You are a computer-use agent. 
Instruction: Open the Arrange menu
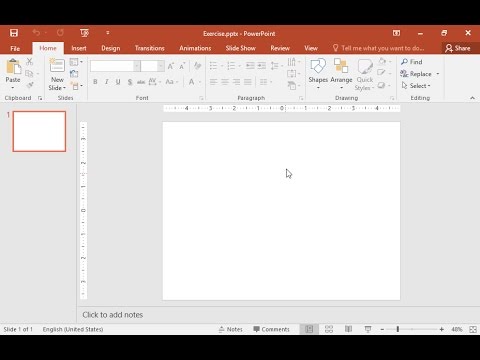pyautogui.click(x=341, y=74)
